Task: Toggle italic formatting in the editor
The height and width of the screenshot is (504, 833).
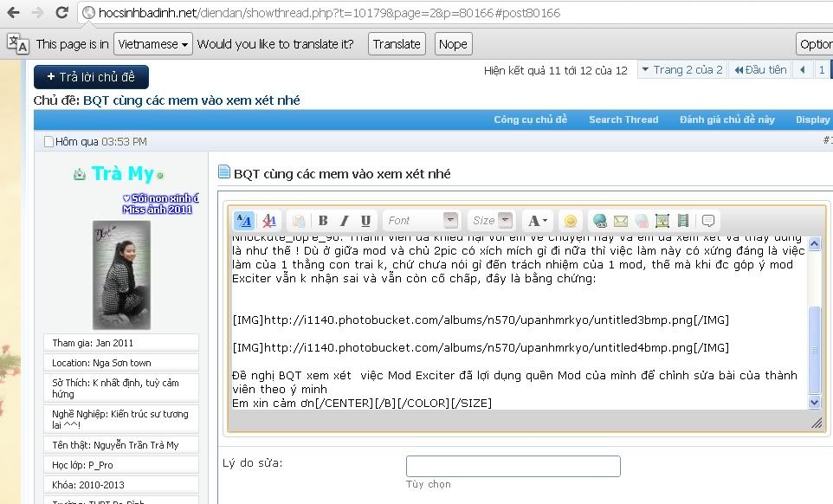Action: click(x=344, y=221)
